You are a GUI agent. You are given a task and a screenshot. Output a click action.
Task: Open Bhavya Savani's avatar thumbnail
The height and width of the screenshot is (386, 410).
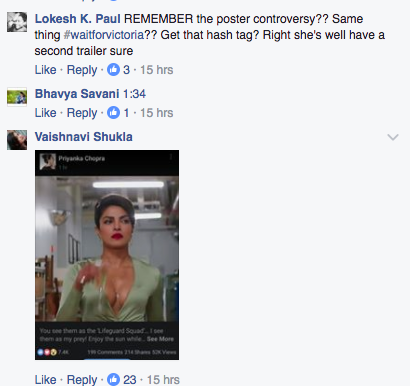click(17, 97)
